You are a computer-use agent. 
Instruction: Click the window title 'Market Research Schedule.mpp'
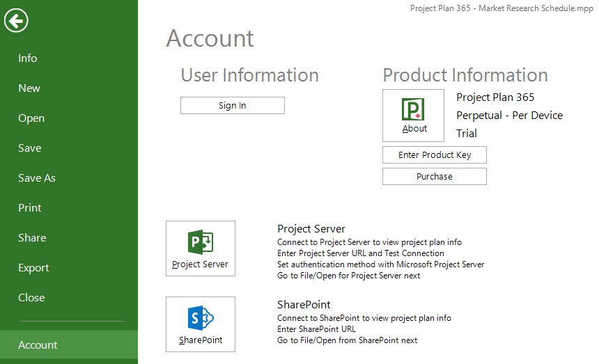(x=536, y=8)
